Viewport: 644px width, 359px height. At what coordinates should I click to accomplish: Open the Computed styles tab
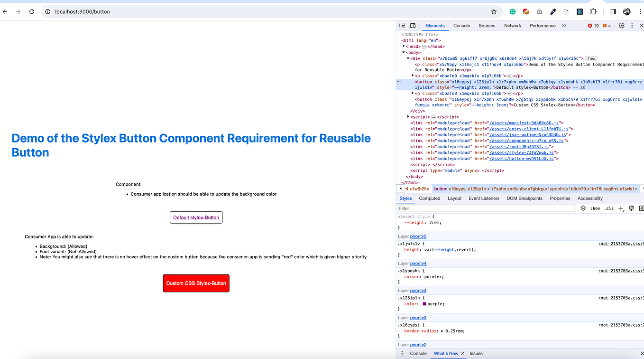coord(429,198)
